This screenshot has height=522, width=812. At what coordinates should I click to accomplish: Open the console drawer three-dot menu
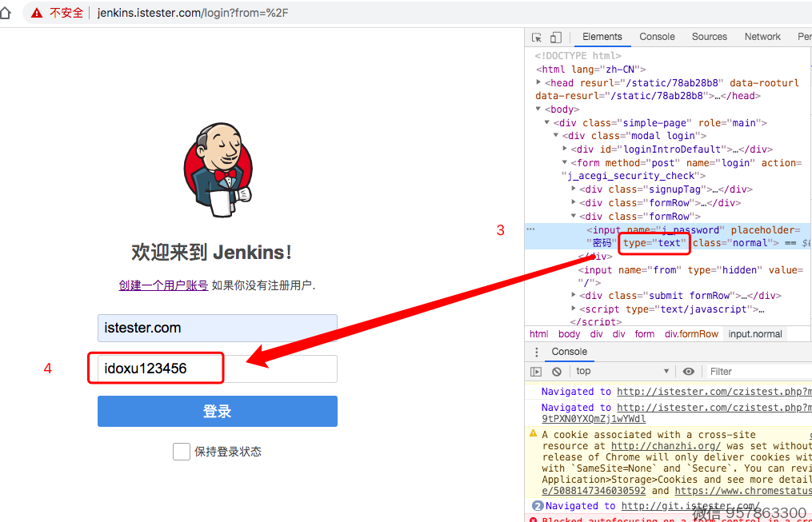[537, 352]
